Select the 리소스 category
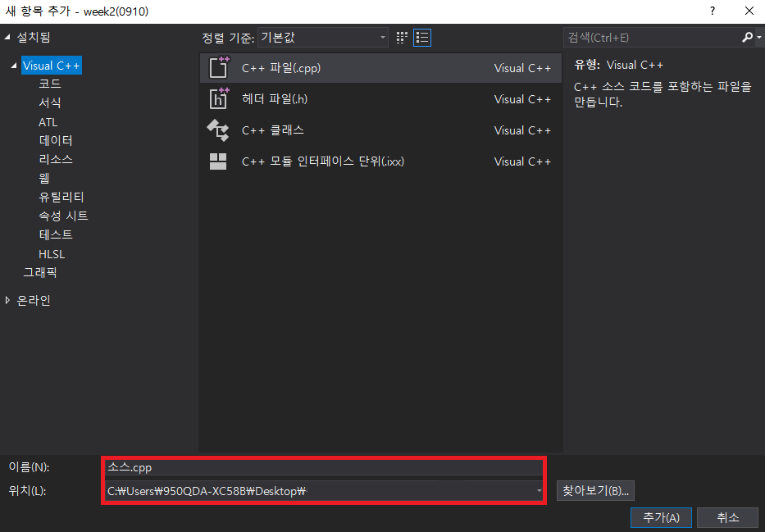765x532 pixels. (56, 160)
